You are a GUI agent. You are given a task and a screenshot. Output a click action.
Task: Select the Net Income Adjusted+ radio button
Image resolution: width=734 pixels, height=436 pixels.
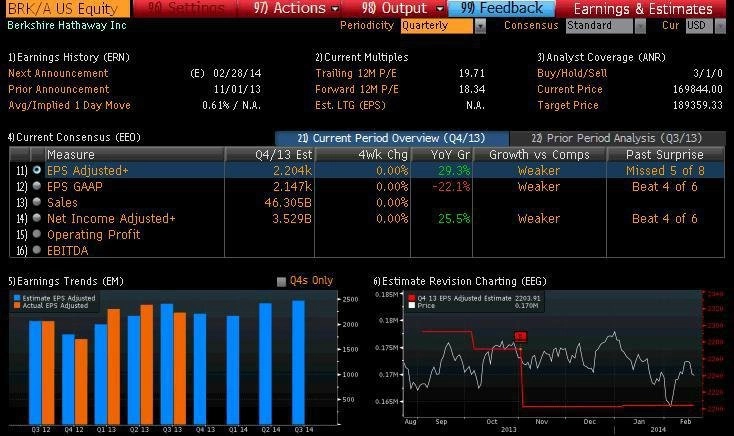37,218
